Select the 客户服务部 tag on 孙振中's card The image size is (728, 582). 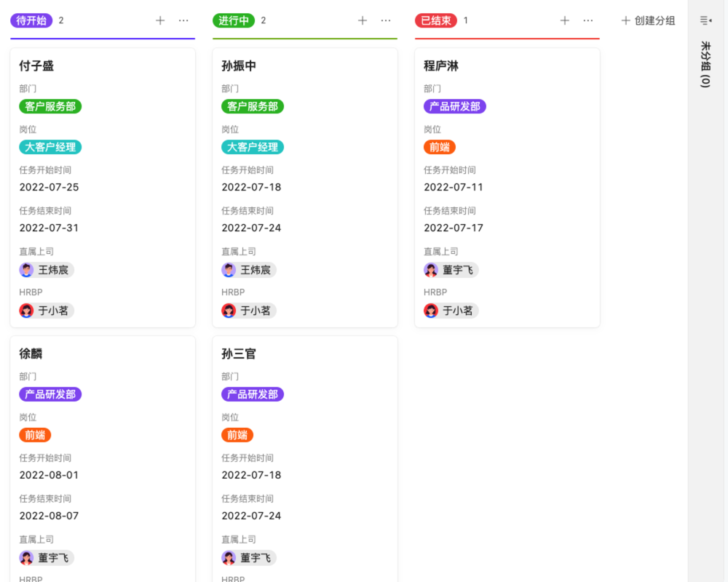point(252,106)
